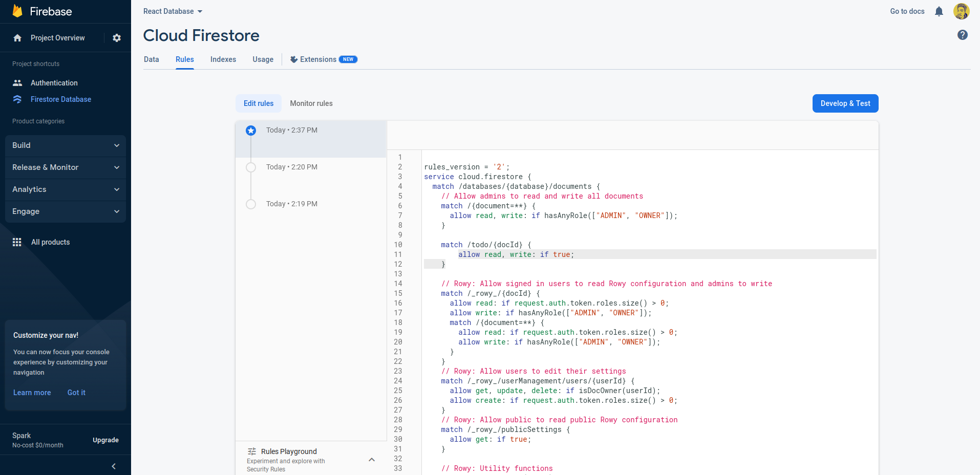Switch to the Usage tab
This screenshot has height=475, width=980.
(x=263, y=59)
